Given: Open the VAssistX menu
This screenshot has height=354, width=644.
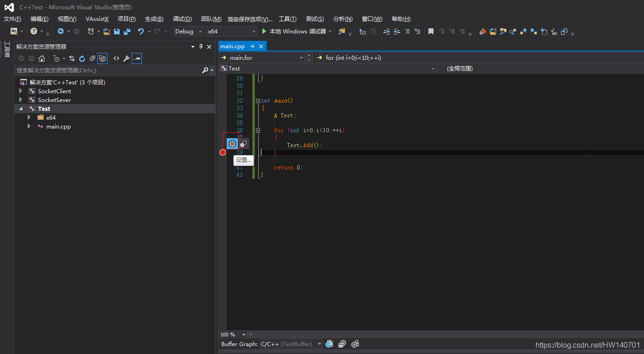Looking at the screenshot, I should point(97,19).
